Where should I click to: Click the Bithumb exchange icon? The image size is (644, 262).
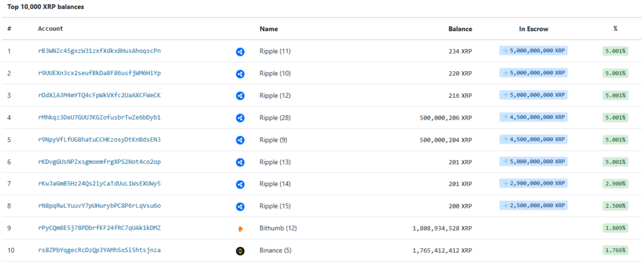[x=240, y=229]
